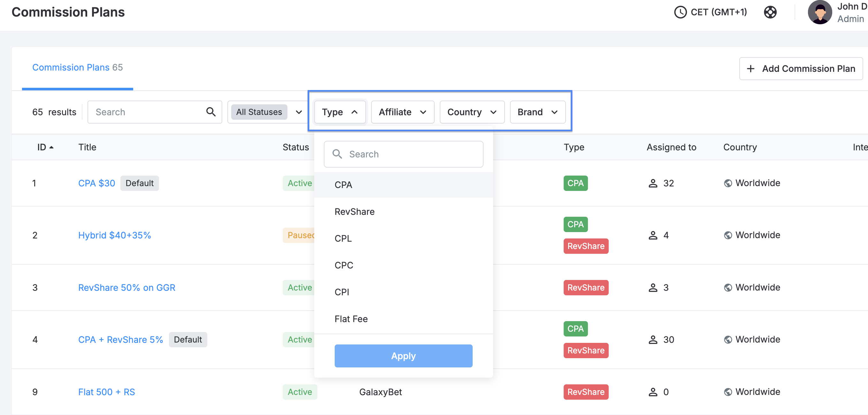Viewport: 868px width, 415px height.
Task: Click the globe icon in the RevShare 50% on GGR row
Action: click(x=728, y=287)
